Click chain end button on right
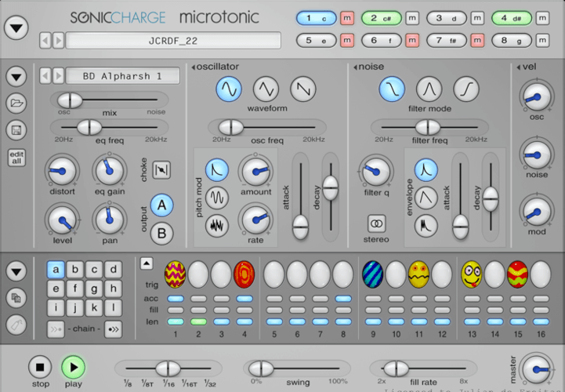 (x=113, y=329)
